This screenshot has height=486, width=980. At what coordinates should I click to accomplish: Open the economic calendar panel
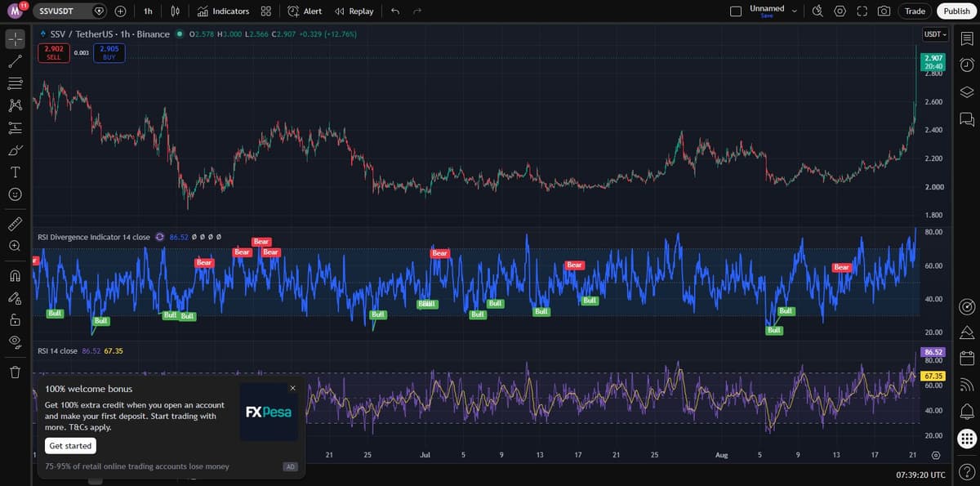967,358
